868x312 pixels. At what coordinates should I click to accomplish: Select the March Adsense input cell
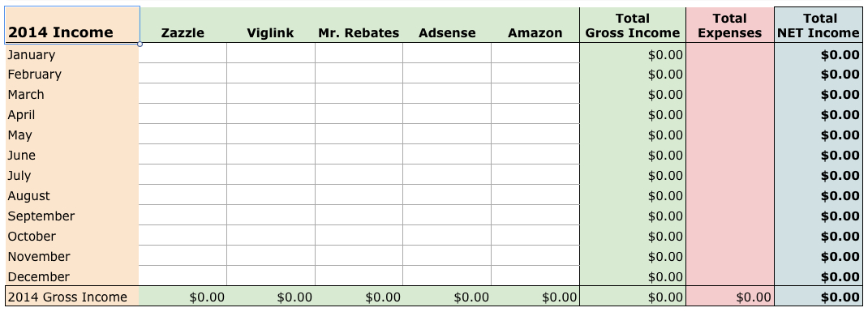click(x=447, y=94)
